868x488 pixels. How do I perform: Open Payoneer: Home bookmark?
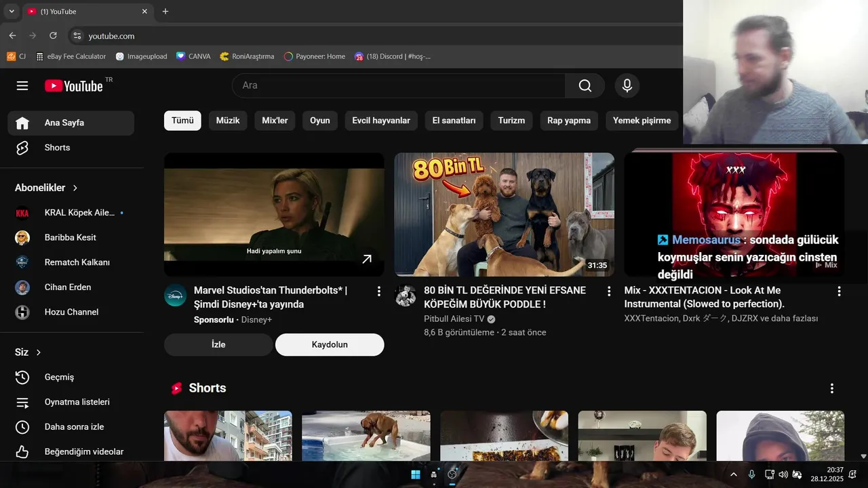click(x=315, y=56)
